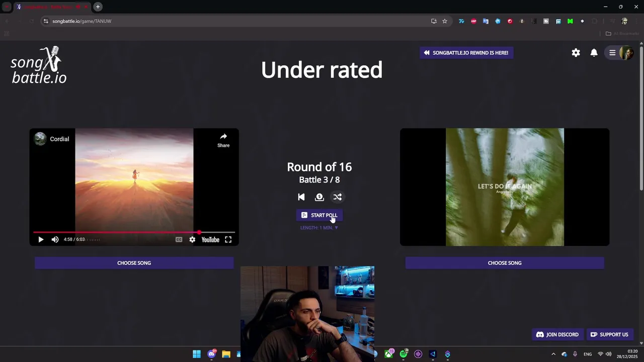Open All Bookmarks folder

click(x=622, y=34)
